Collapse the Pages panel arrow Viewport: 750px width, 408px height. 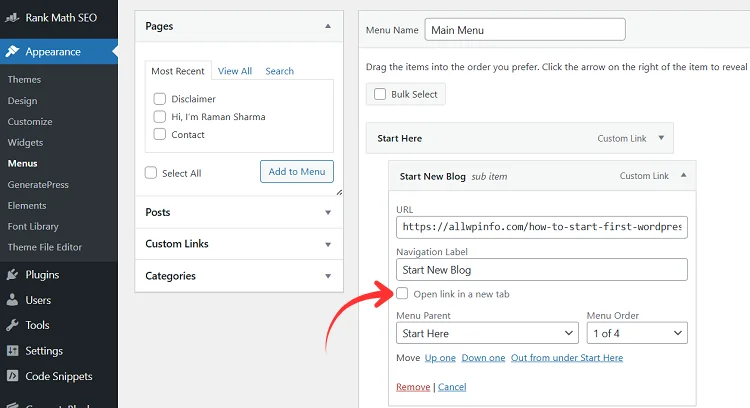click(328, 26)
